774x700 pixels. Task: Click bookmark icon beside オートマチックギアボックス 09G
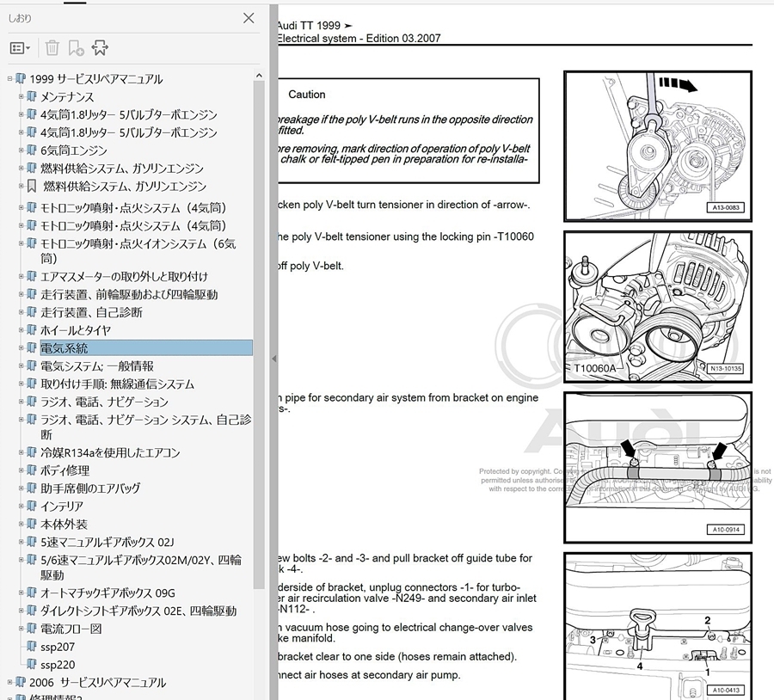coord(32,593)
